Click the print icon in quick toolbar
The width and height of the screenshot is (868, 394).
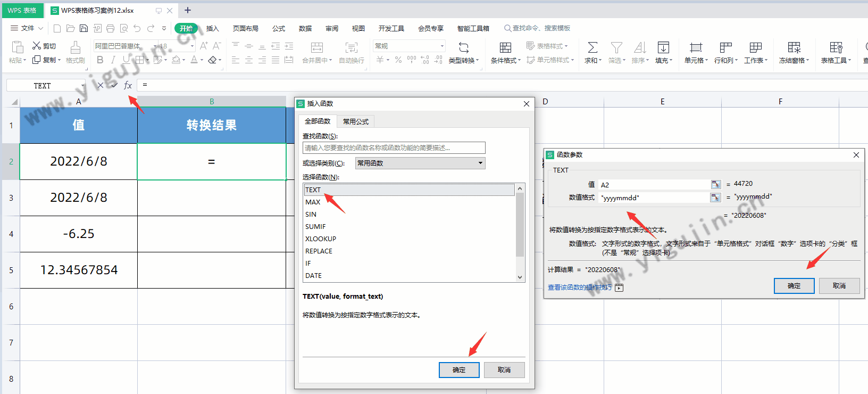(110, 28)
